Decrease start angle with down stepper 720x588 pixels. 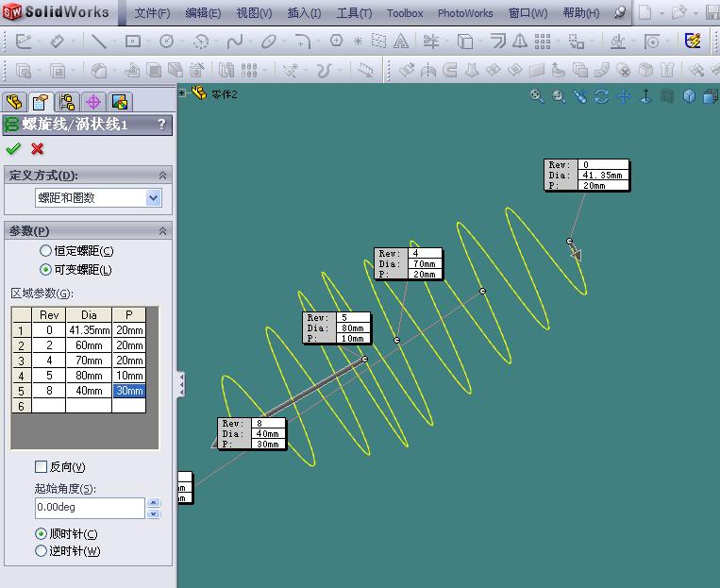point(154,513)
